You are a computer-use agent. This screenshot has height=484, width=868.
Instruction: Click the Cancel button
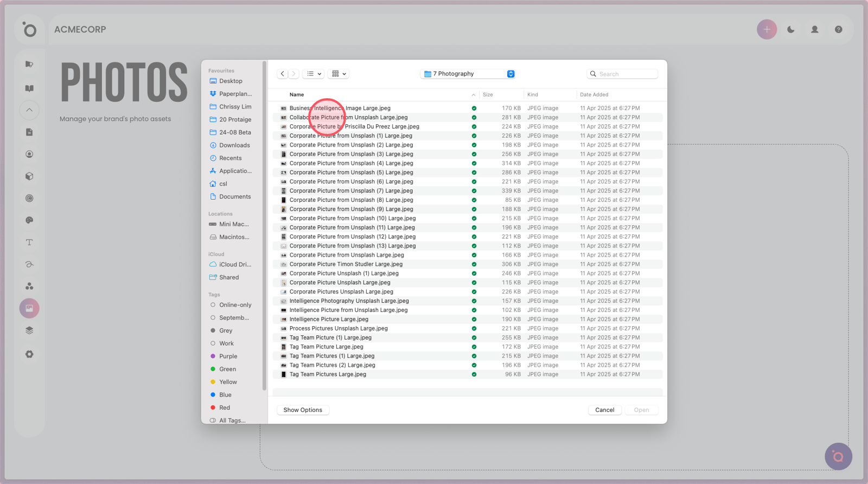604,410
